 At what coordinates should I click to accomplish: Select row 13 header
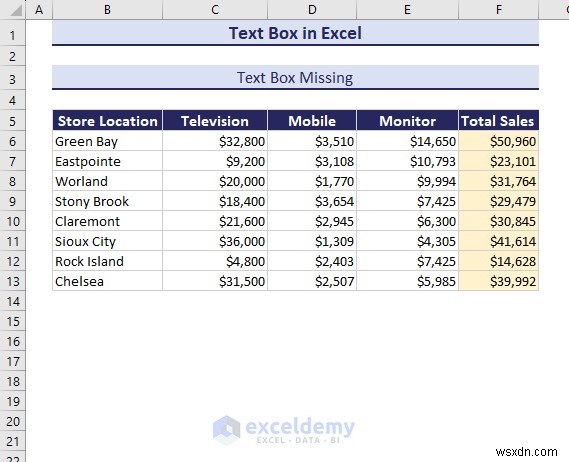(13, 281)
